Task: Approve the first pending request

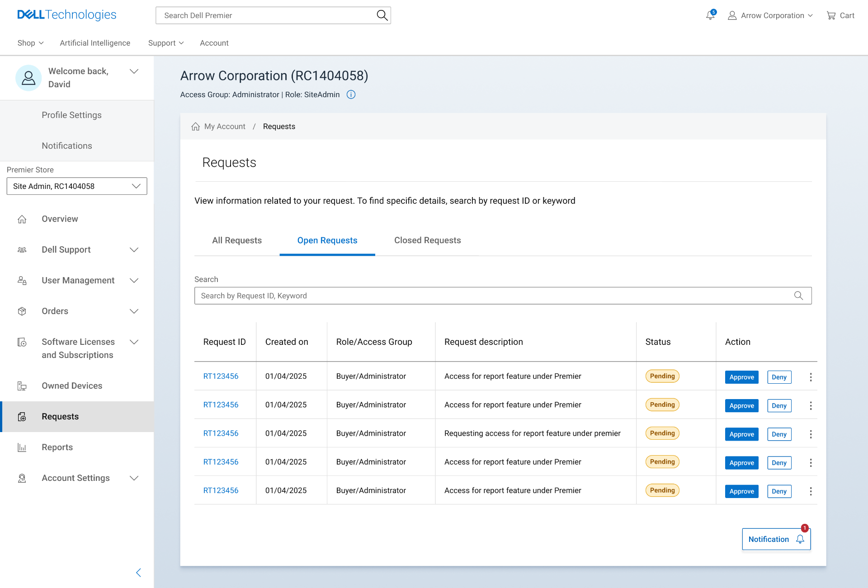Action: [742, 377]
